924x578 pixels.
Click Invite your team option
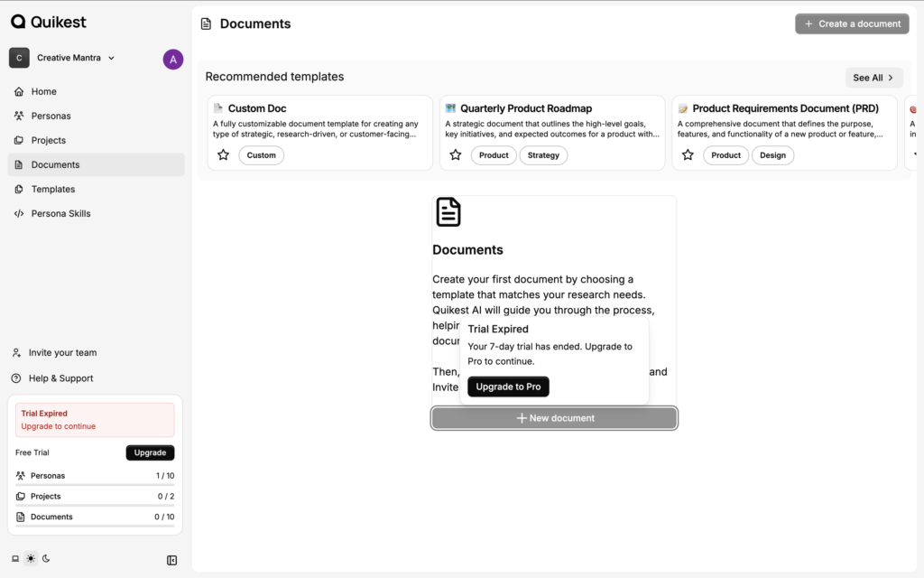[62, 353]
